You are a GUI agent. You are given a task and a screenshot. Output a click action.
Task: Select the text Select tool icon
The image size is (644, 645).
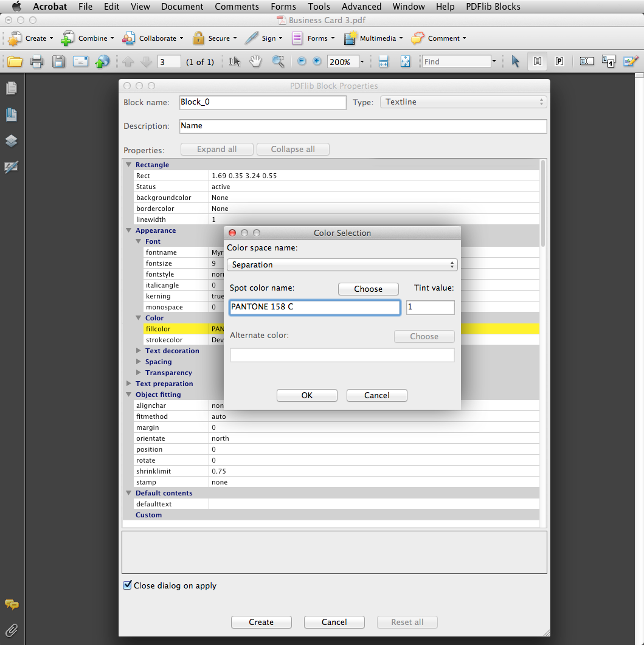tap(234, 61)
